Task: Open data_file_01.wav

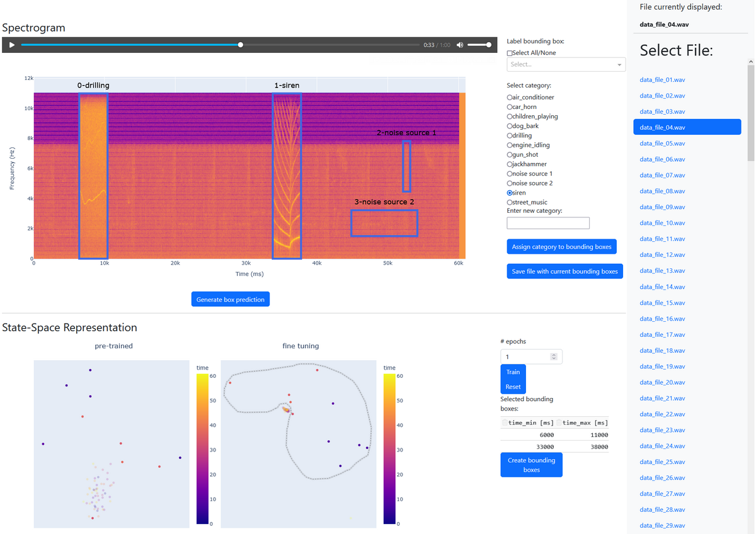Action: click(662, 79)
